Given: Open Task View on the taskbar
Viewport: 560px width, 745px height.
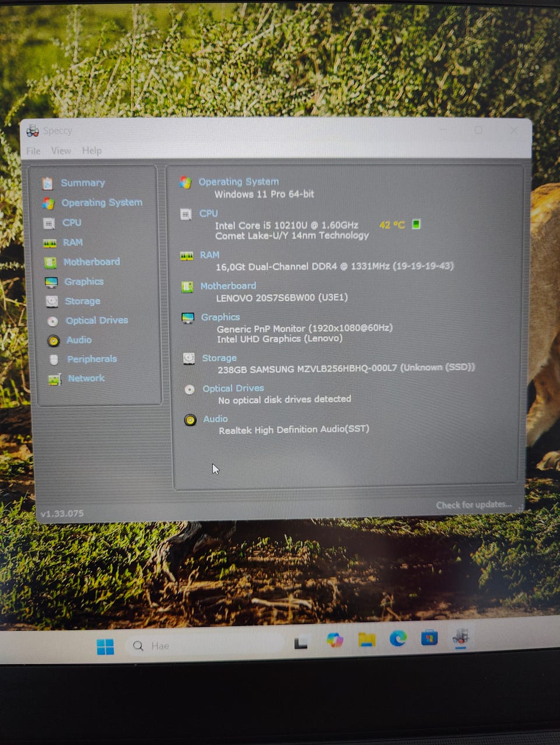Looking at the screenshot, I should [x=300, y=643].
